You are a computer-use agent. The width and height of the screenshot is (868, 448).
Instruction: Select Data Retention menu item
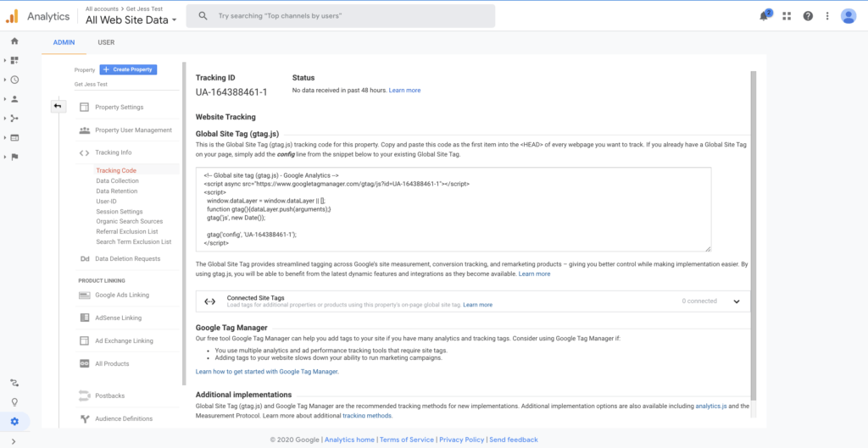(117, 191)
